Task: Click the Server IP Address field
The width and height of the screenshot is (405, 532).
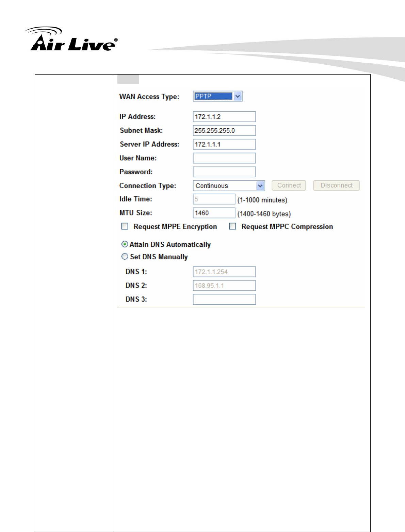Action: pos(224,144)
